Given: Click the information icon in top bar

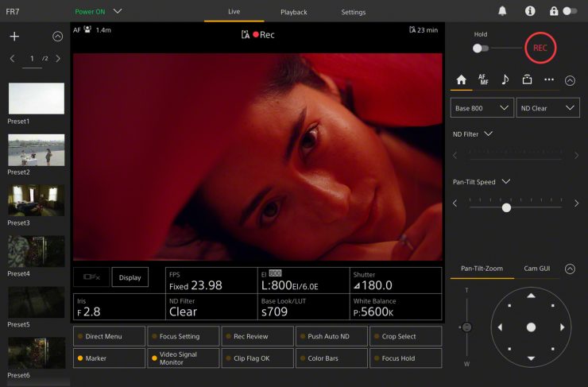Looking at the screenshot, I should (x=530, y=11).
